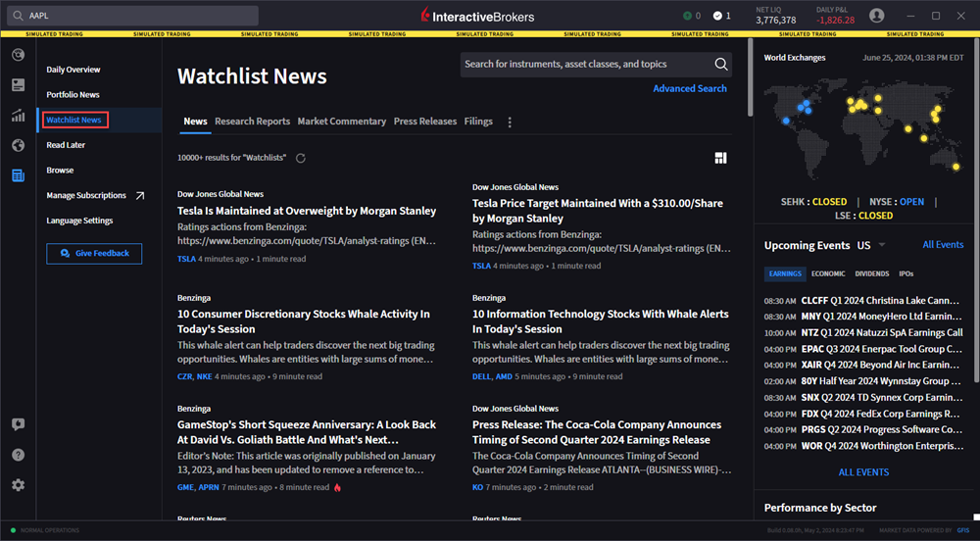Click the magnifier icon in AAPL search bar
The width and height of the screenshot is (980, 541).
point(18,16)
